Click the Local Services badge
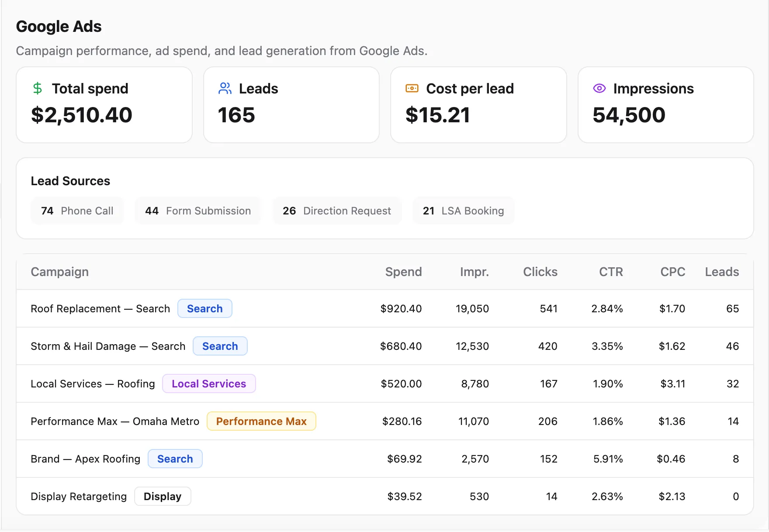Image resolution: width=769 pixels, height=532 pixels. [209, 384]
